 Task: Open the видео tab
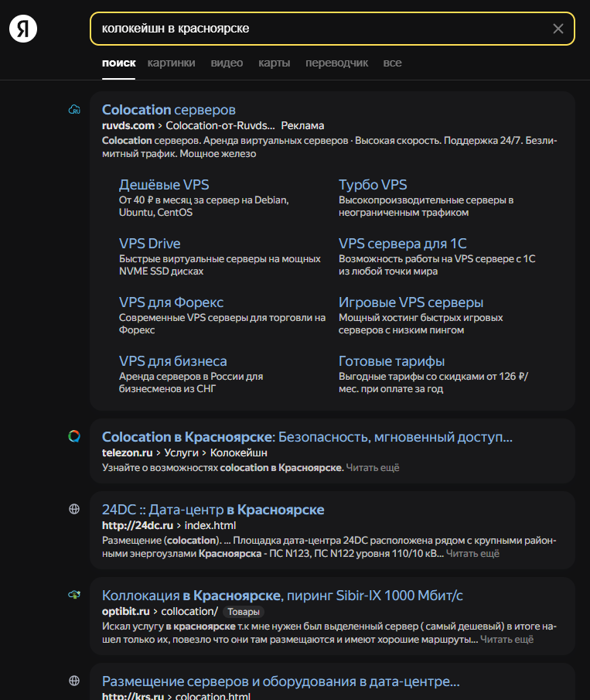click(x=227, y=63)
